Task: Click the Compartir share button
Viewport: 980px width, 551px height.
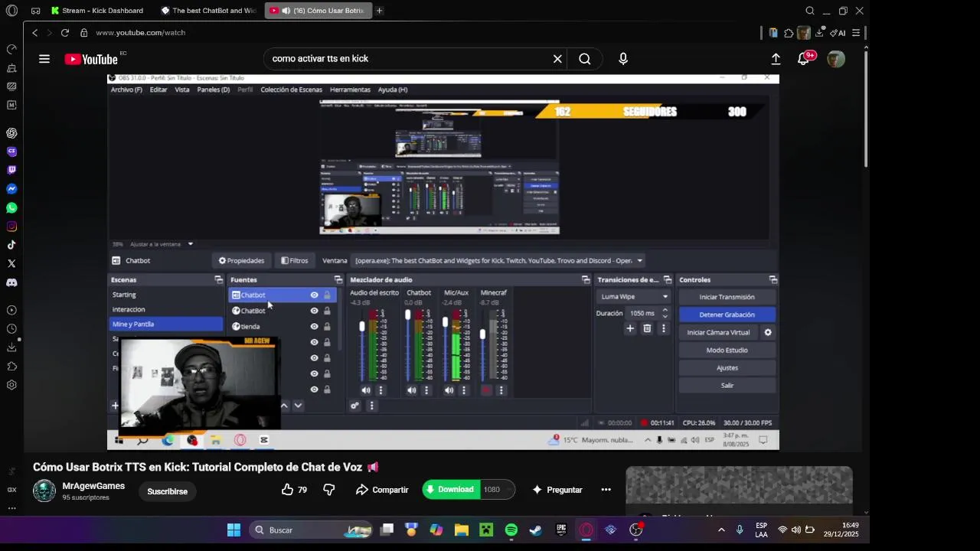Action: pos(383,490)
